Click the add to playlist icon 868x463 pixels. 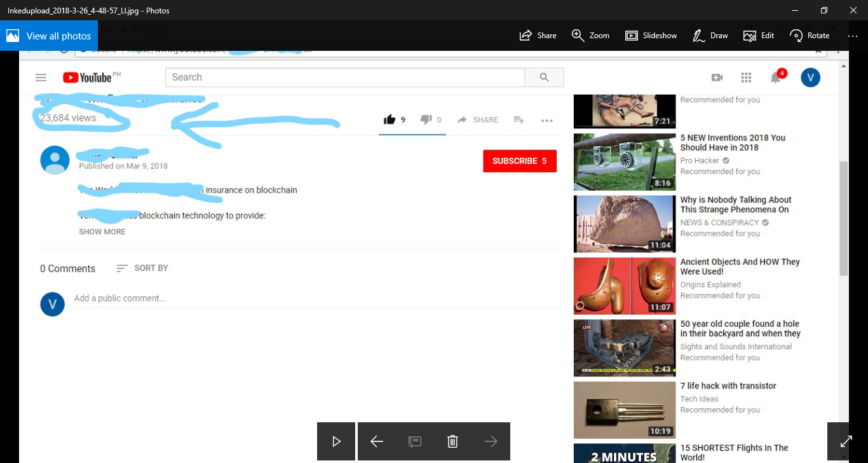519,120
